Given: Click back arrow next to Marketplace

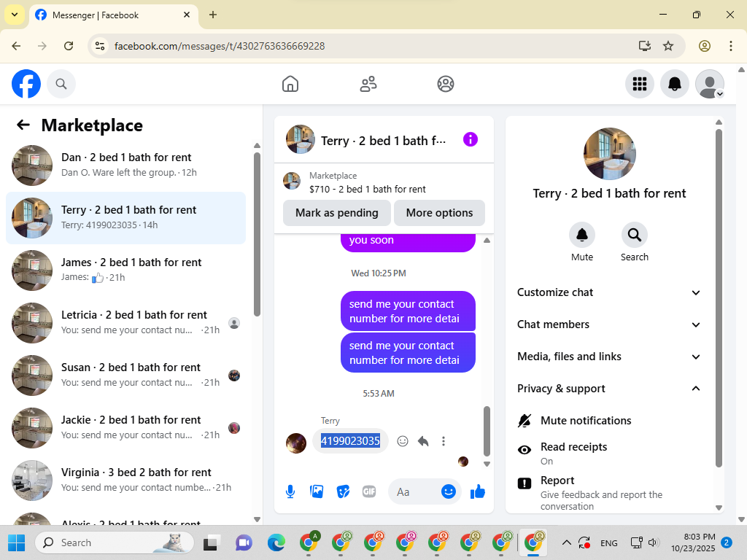Looking at the screenshot, I should pyautogui.click(x=23, y=125).
